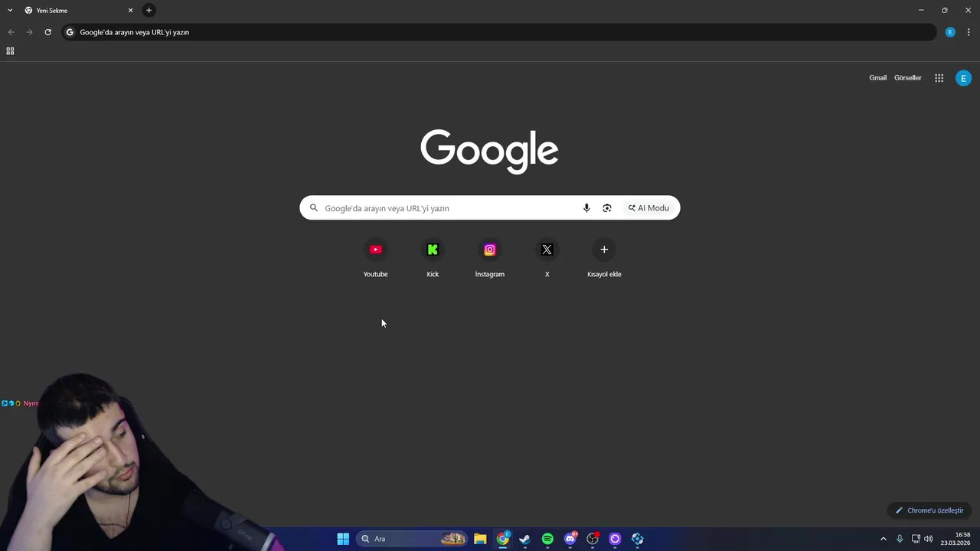Open Spotify from the taskbar
This screenshot has height=551, width=980.
(547, 539)
